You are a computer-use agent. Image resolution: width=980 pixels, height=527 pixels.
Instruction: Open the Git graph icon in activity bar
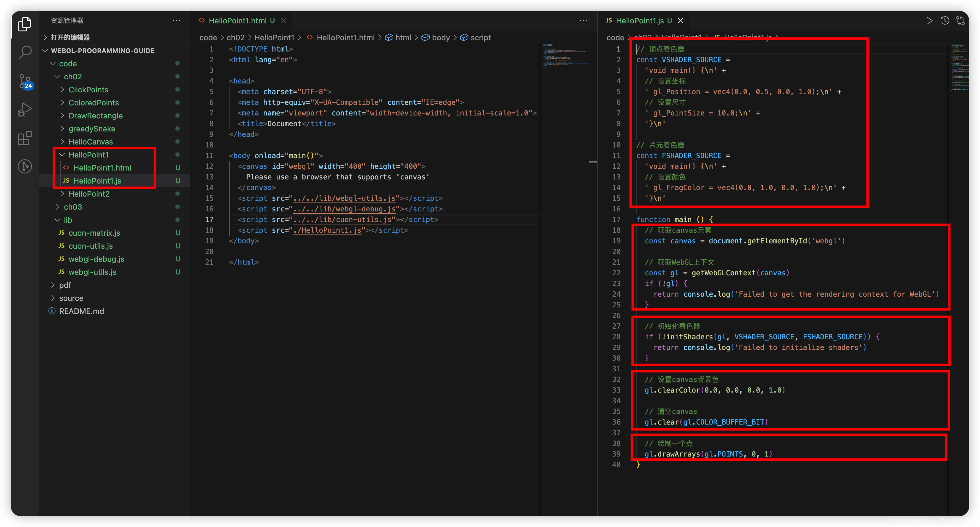[25, 166]
